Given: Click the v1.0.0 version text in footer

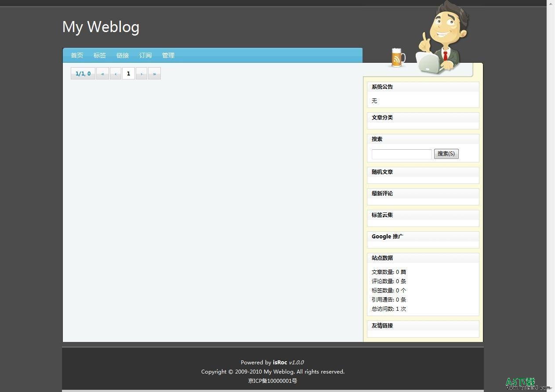Looking at the screenshot, I should pyautogui.click(x=296, y=363).
